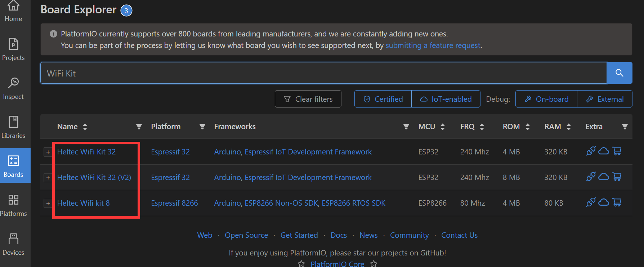Sort boards by ROM column
Viewport: 644px width, 267px height.
(528, 127)
